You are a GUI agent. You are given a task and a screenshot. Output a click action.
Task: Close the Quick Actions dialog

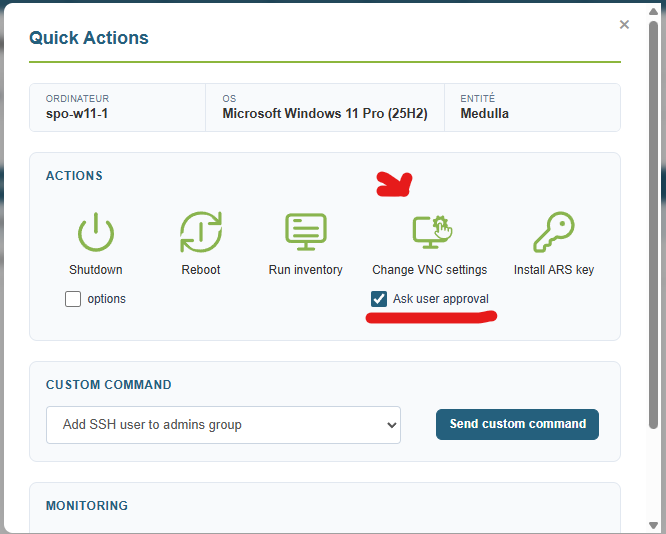(624, 25)
